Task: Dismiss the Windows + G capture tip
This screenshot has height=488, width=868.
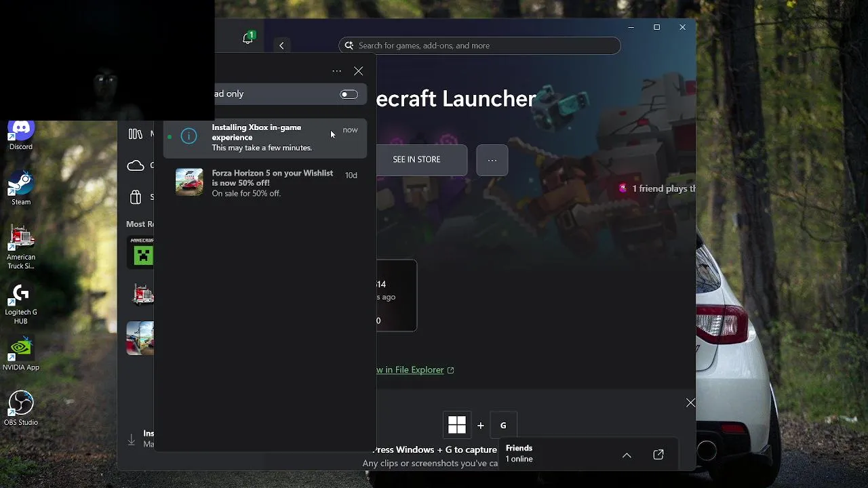Action: point(690,403)
